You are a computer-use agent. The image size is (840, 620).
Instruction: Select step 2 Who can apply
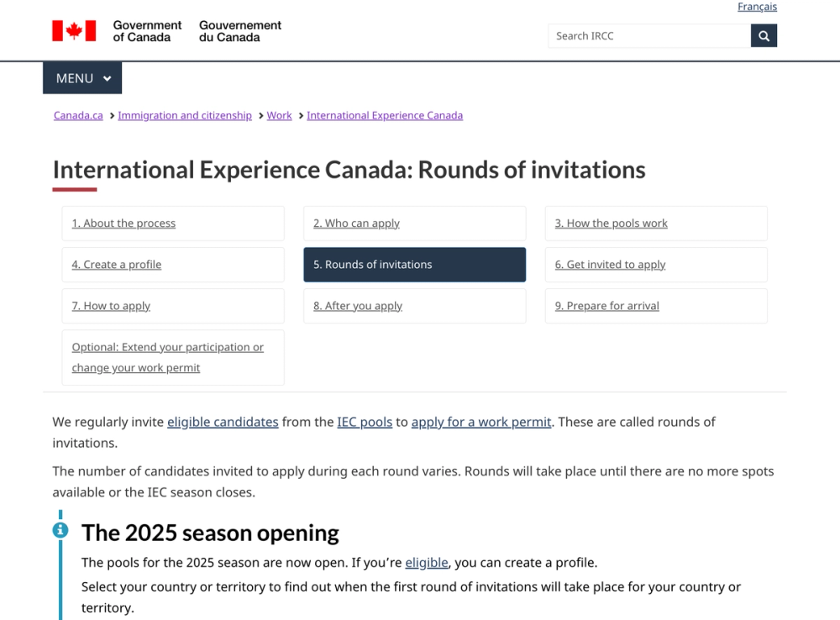click(x=356, y=223)
